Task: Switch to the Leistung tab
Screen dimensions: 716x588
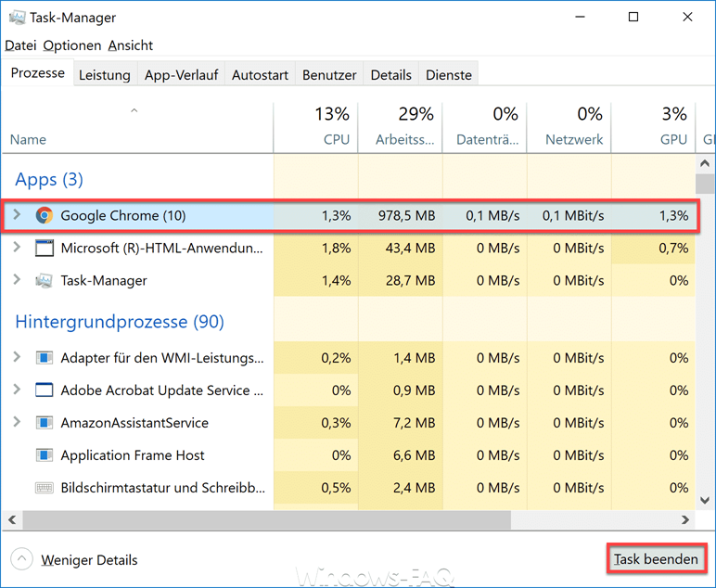Action: tap(104, 75)
